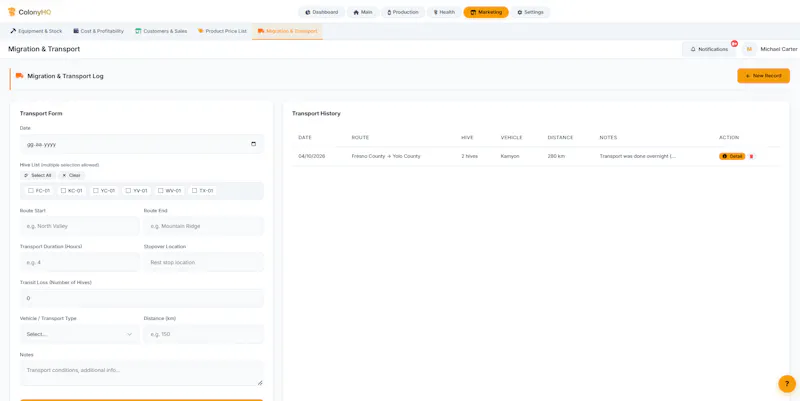Open the Dashboard navigation pill
This screenshot has height=401, width=800.
tap(321, 12)
